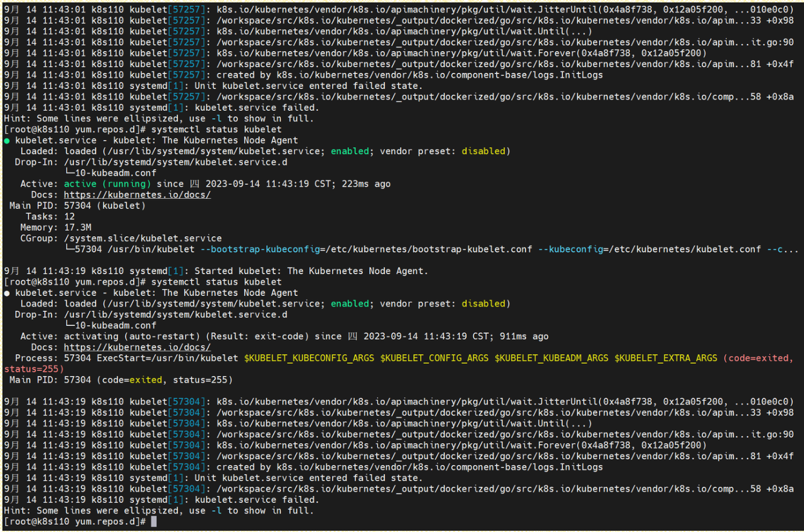804x532 pixels.
Task: Click the '/system.slice/kubelet.service' CGroup path
Action: [143, 238]
